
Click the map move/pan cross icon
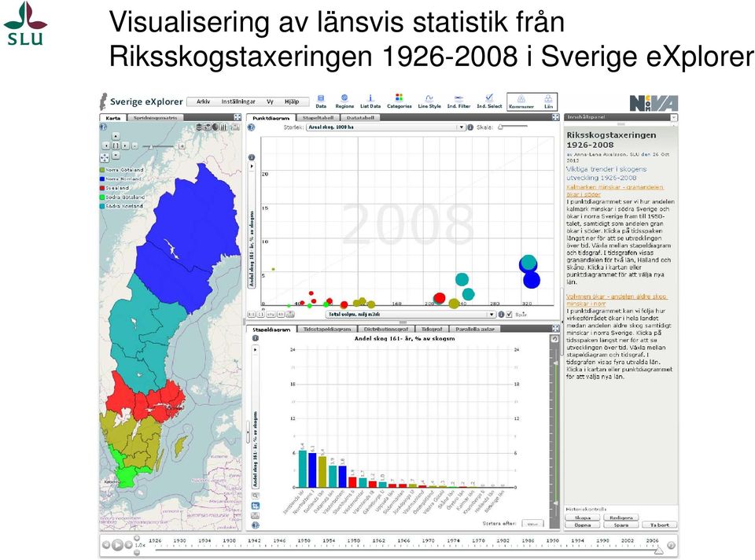(x=105, y=157)
